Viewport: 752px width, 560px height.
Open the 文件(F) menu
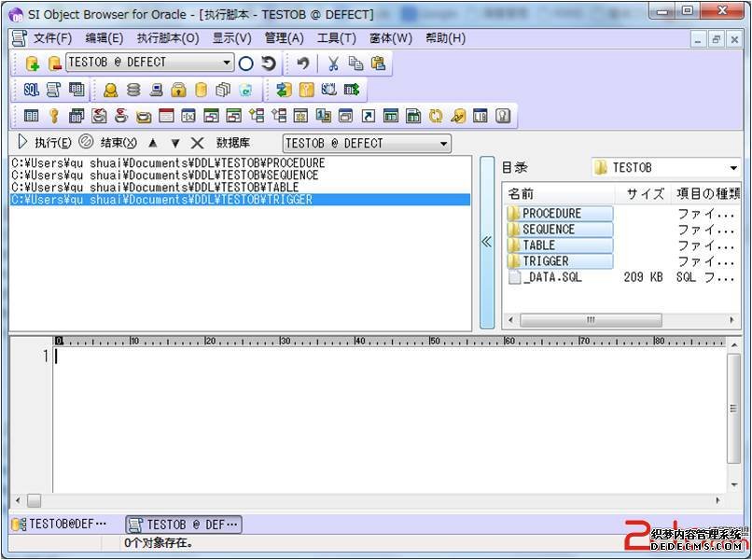pyautogui.click(x=52, y=38)
